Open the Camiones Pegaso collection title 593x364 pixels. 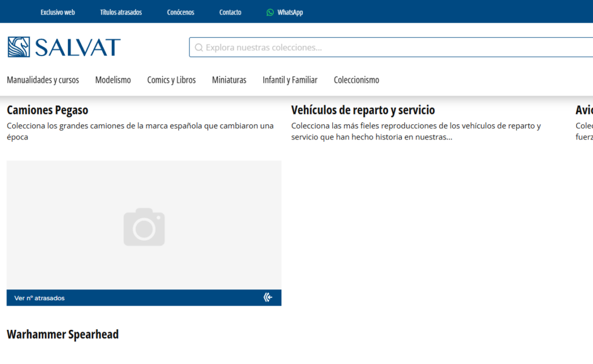coord(47,110)
